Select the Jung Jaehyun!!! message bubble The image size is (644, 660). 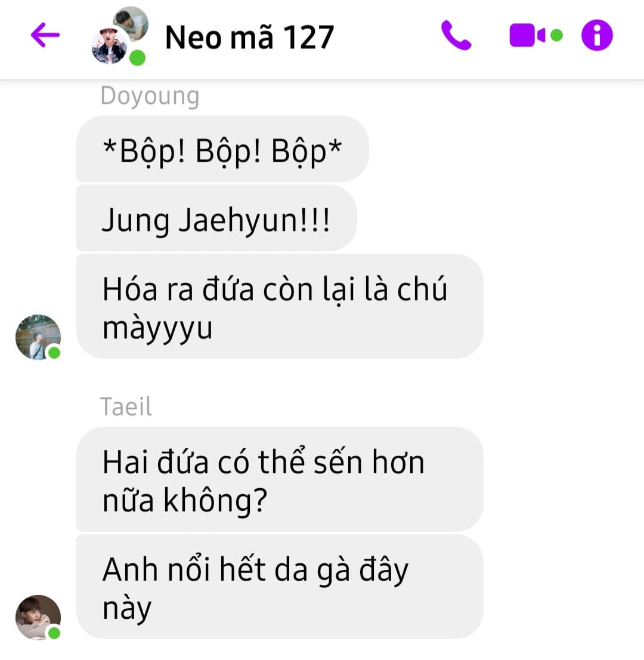216,218
